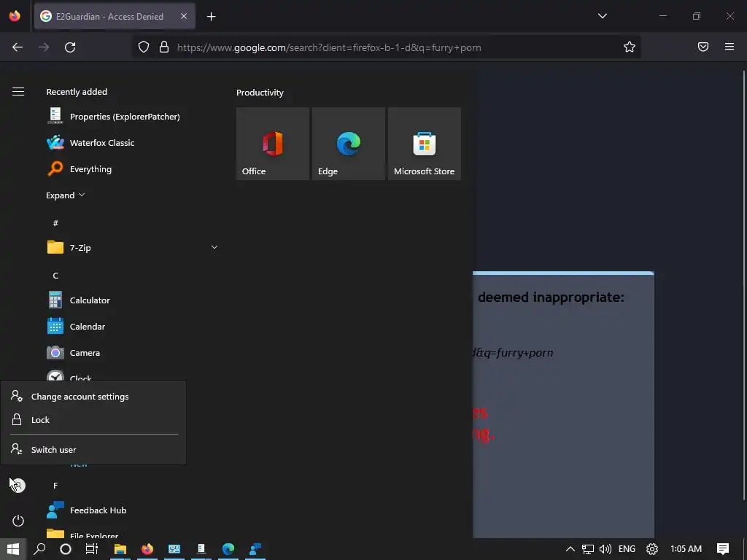
Task: Open the taskbar icon right of File Explorer
Action: (x=147, y=549)
